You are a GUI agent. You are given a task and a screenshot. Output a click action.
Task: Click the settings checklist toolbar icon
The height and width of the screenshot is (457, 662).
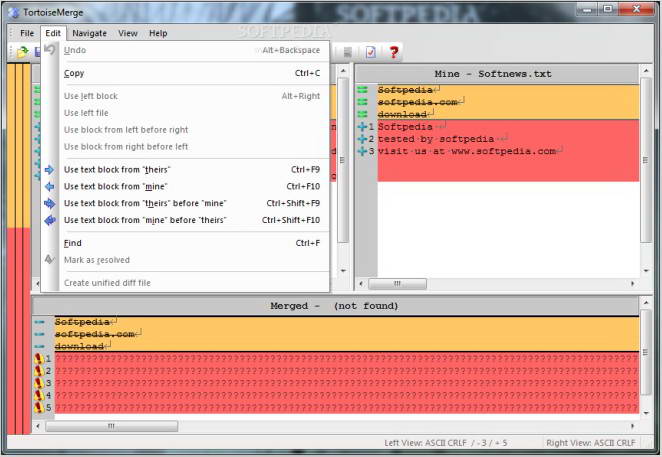click(x=370, y=52)
